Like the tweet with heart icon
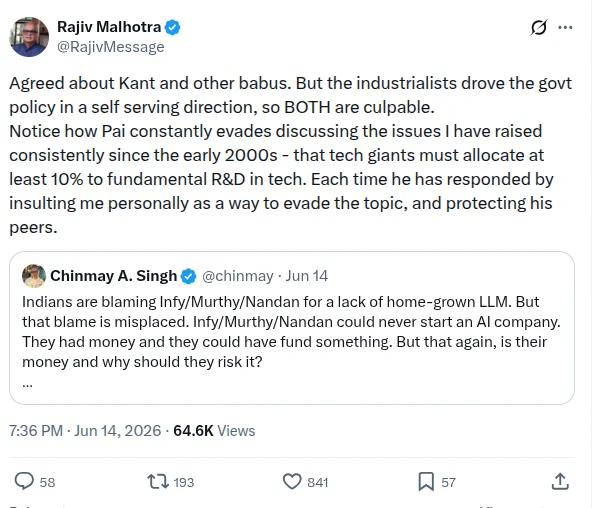594x508 pixels. coord(292,482)
